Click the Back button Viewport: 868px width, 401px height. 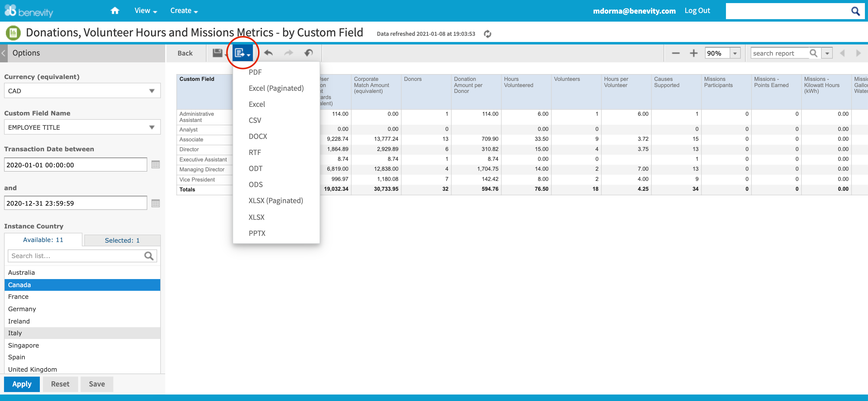[x=185, y=53]
